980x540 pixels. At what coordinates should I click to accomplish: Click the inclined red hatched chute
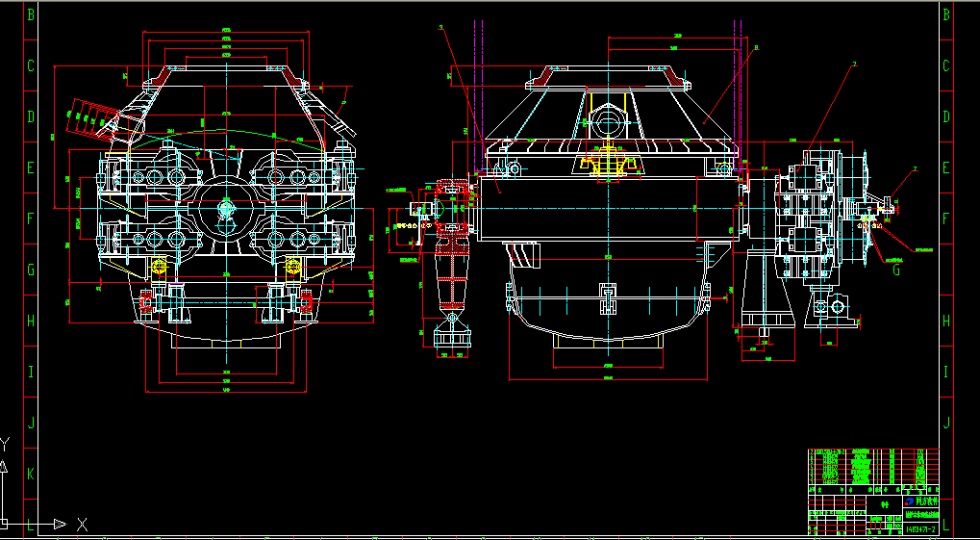(95, 117)
